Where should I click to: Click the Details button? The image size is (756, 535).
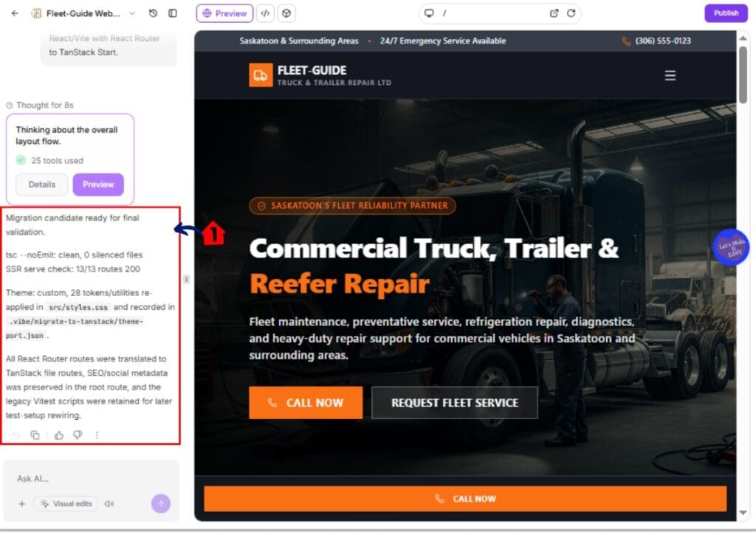tap(42, 184)
